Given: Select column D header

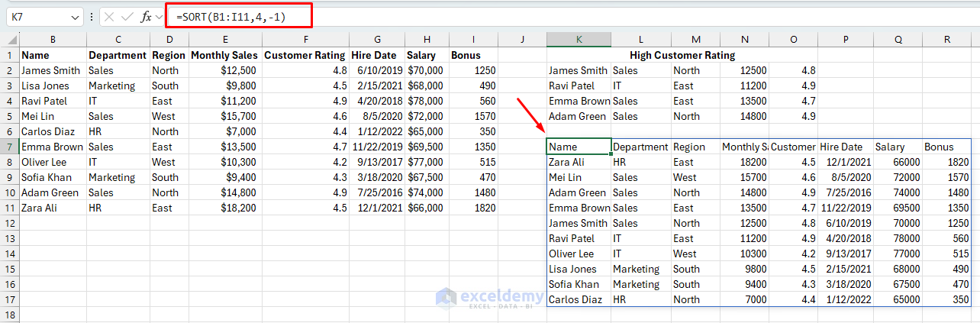Looking at the screenshot, I should 169,40.
